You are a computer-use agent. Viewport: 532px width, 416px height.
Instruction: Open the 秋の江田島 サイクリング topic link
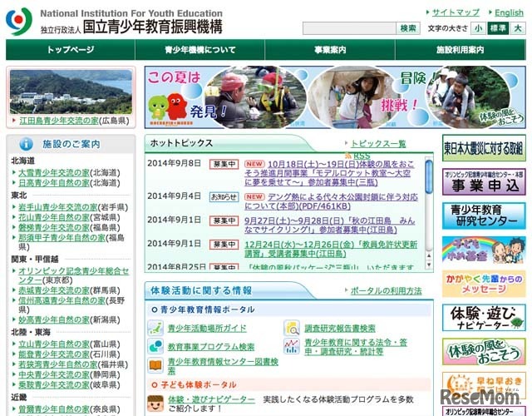330,225
